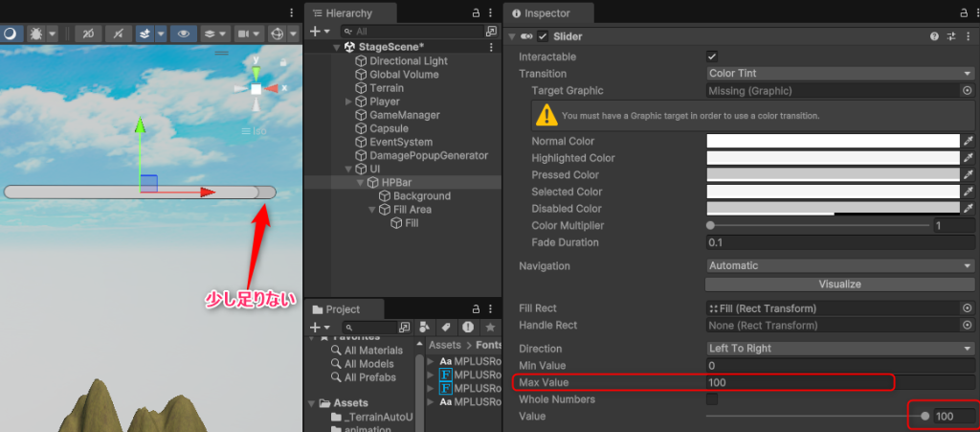Disable the Slider component enable checkbox
980x432 pixels.
[x=544, y=36]
